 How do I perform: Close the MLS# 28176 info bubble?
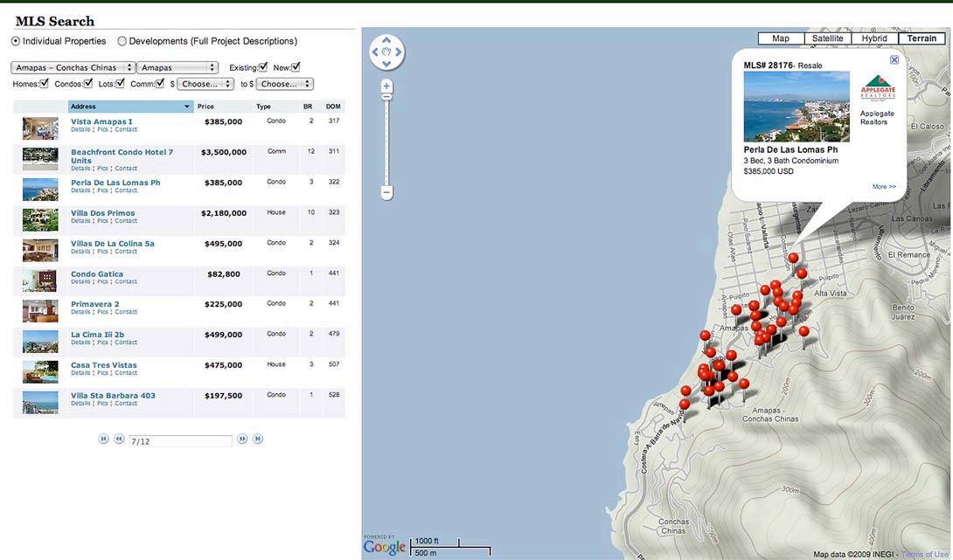894,59
